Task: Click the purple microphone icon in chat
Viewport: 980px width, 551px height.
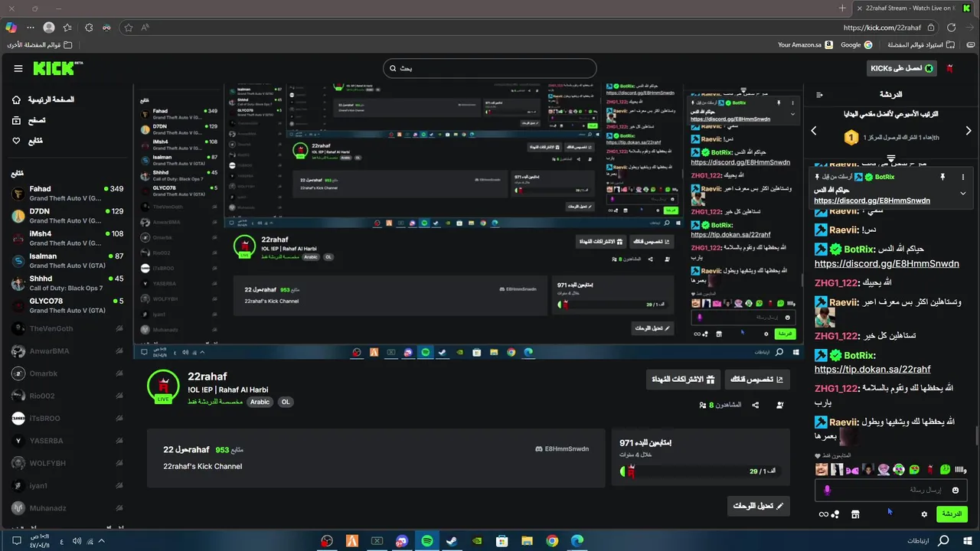Action: (x=828, y=490)
